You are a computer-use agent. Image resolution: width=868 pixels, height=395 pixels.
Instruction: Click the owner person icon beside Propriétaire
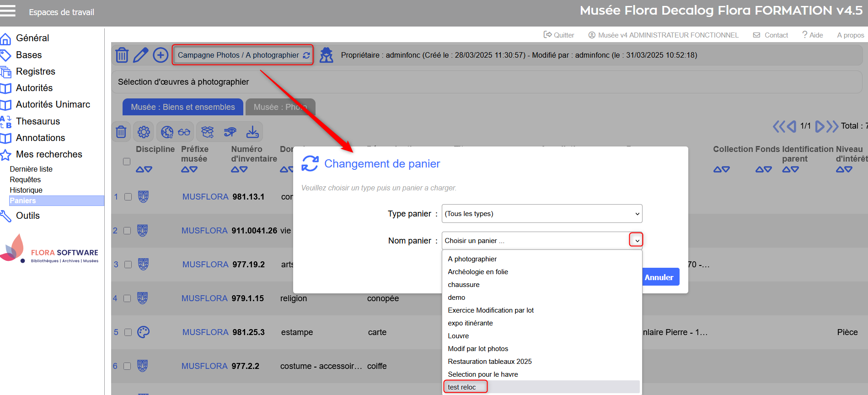click(326, 55)
